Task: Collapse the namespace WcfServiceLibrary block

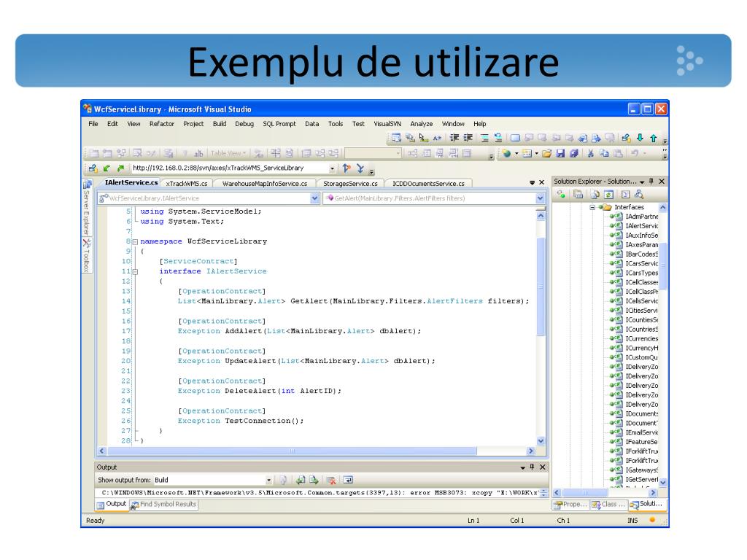Action: [135, 242]
